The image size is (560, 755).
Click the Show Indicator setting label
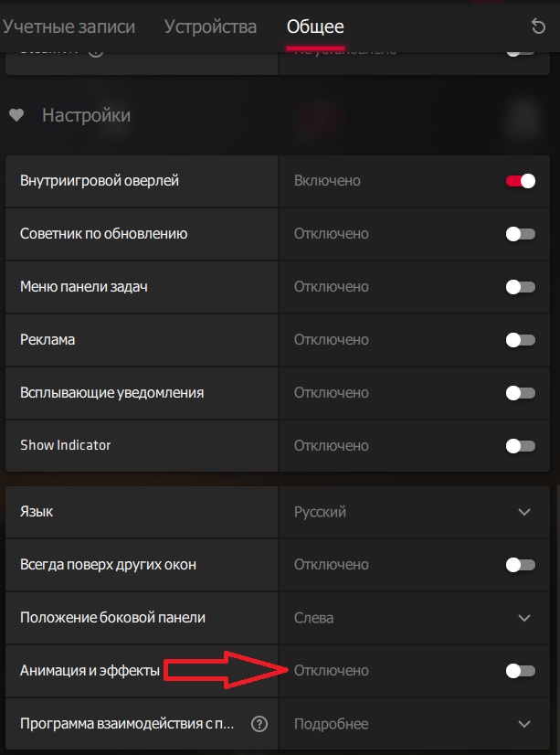coord(66,445)
